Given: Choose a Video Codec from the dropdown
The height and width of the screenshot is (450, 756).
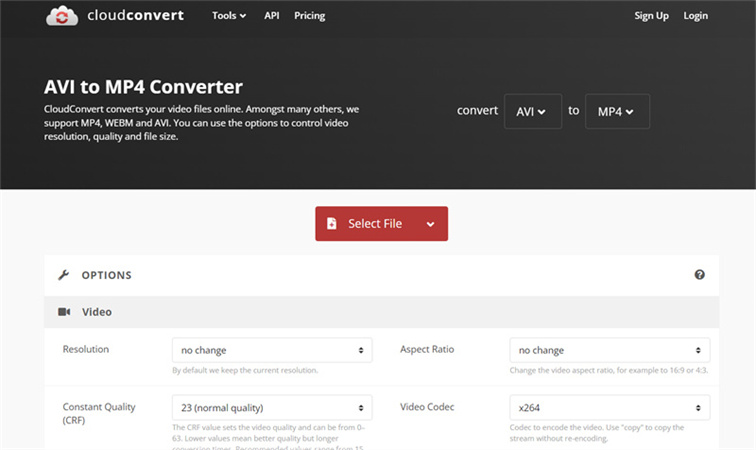Looking at the screenshot, I should coord(609,407).
